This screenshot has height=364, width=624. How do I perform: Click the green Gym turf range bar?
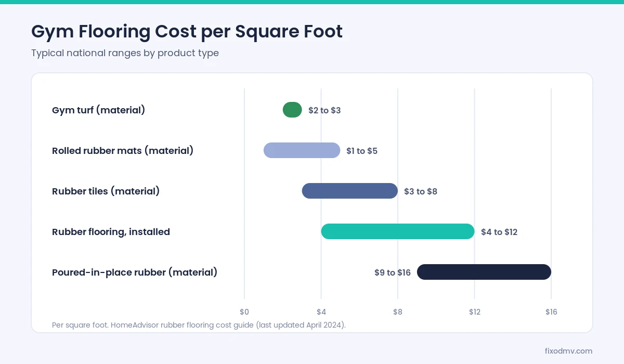tap(292, 110)
